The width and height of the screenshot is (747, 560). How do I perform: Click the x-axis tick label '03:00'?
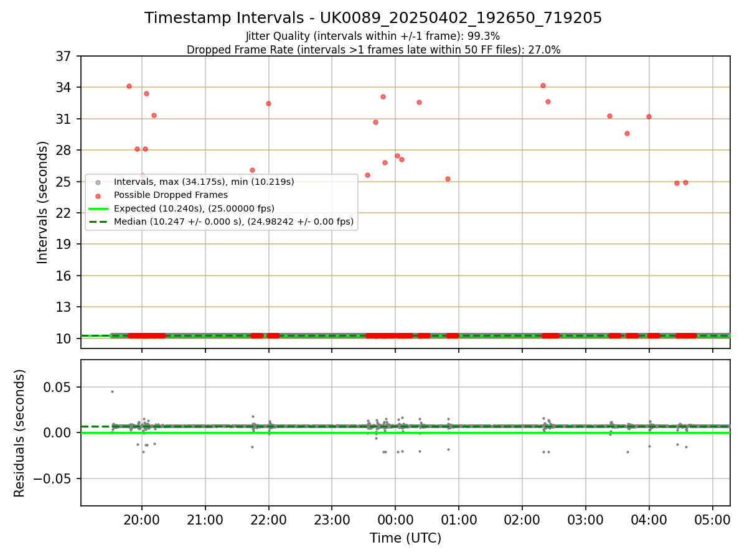click(586, 519)
